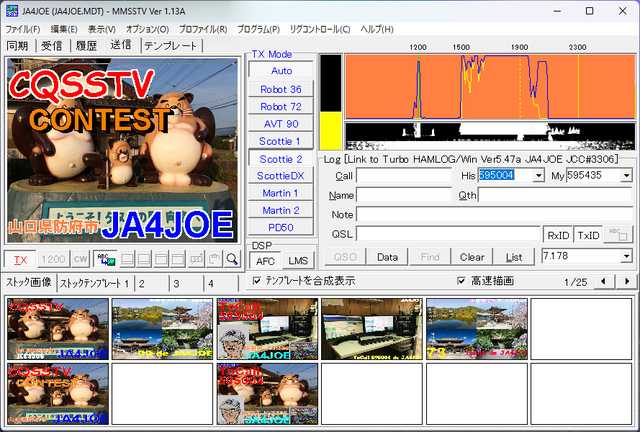Switch to the 受信 tab
The image size is (640, 432).
click(52, 46)
